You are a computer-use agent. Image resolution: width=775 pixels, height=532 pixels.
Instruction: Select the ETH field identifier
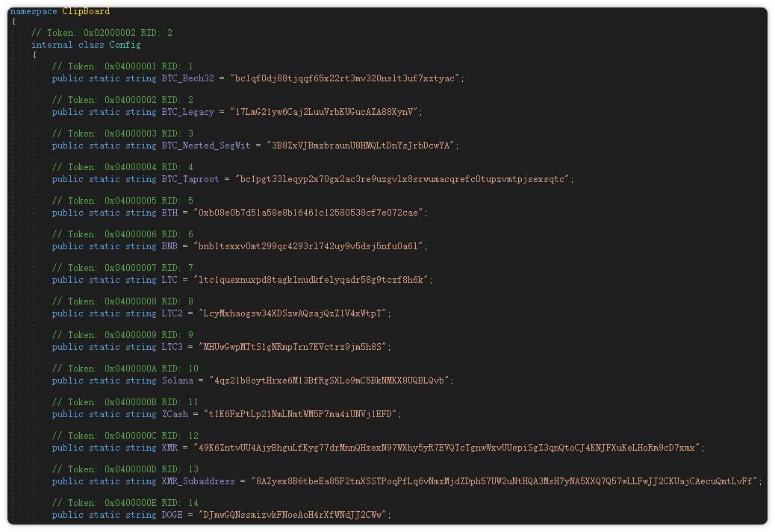(x=169, y=213)
